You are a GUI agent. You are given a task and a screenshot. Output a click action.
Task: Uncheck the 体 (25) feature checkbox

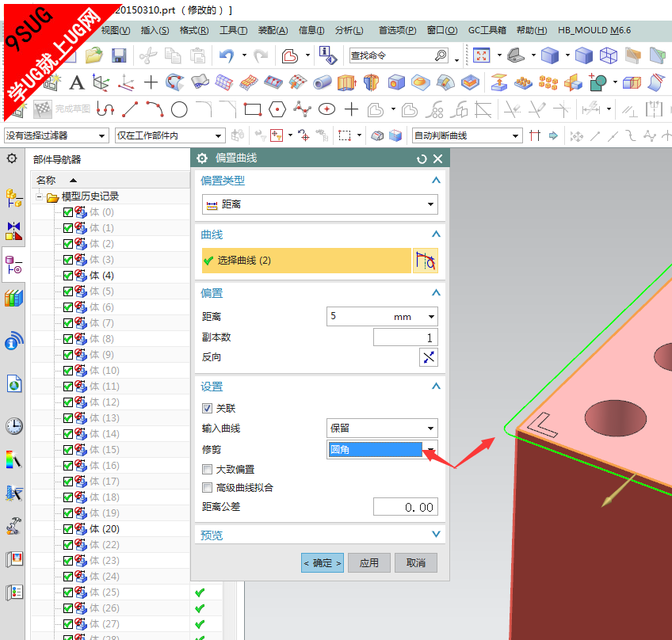pyautogui.click(x=67, y=593)
